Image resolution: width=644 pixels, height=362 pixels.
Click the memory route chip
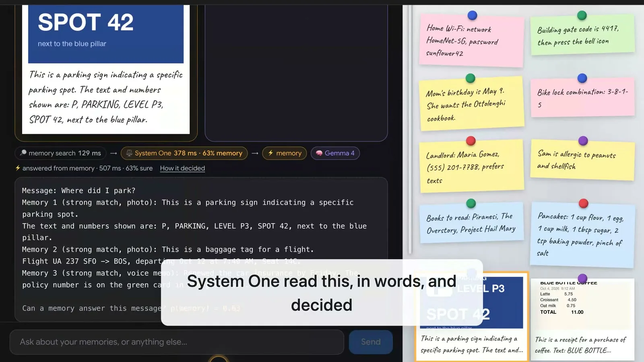(x=284, y=153)
